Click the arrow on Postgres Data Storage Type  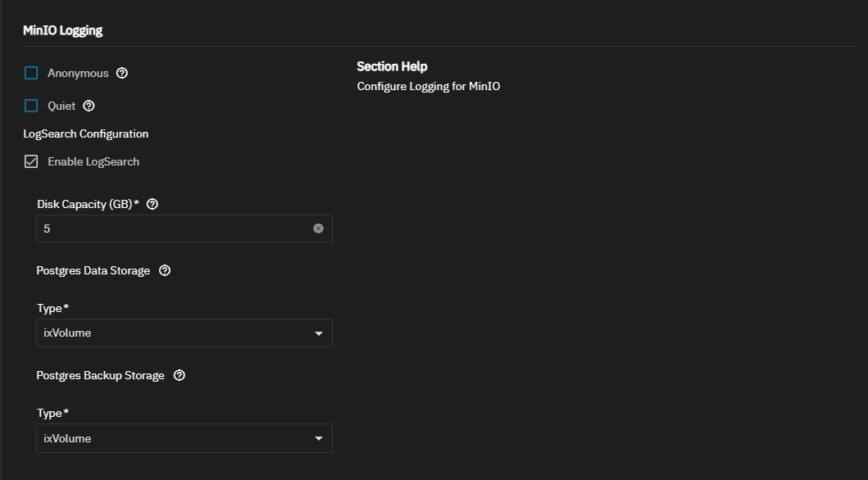[x=319, y=334]
